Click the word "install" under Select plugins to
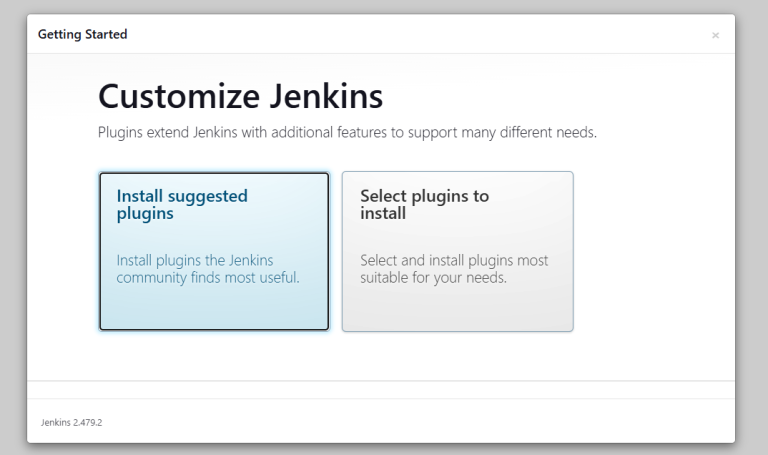768x455 pixels. tap(382, 213)
